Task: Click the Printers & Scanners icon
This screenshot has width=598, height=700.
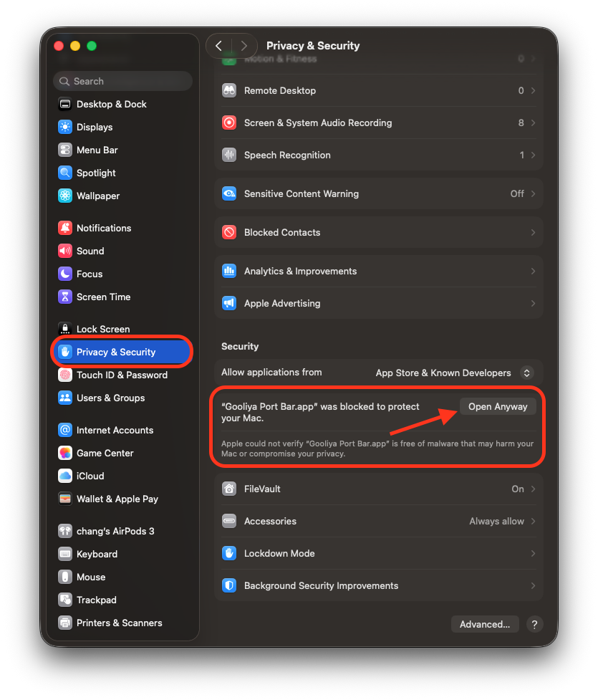Action: coord(65,623)
